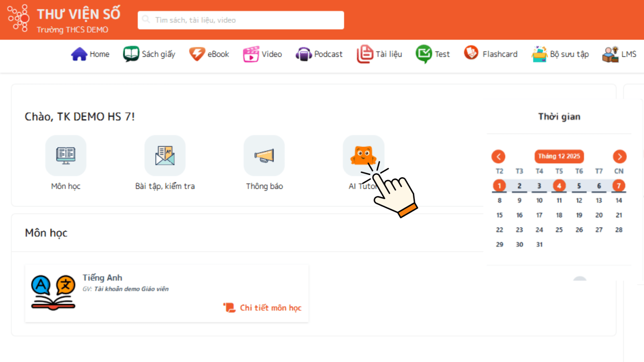Click the Thư Viện Số logo
The height and width of the screenshot is (362, 644).
tap(19, 19)
